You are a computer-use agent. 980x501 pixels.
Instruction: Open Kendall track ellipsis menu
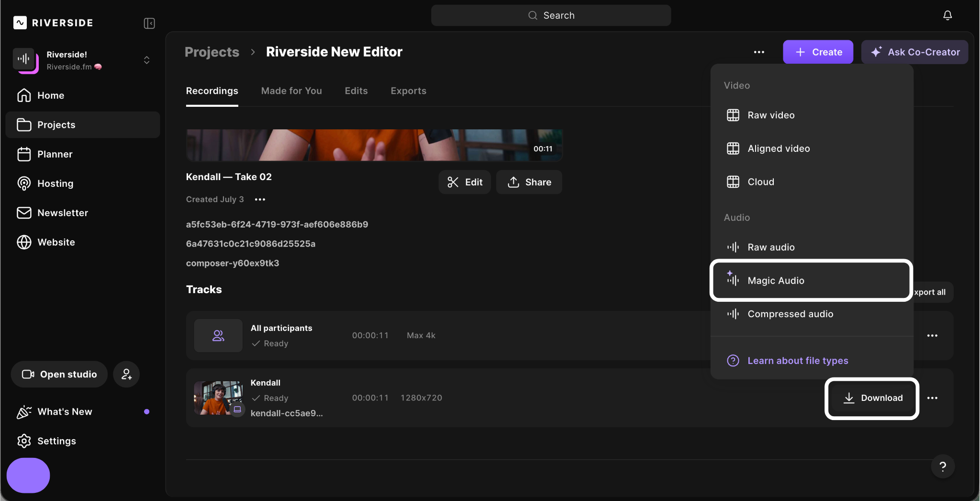[x=932, y=398]
